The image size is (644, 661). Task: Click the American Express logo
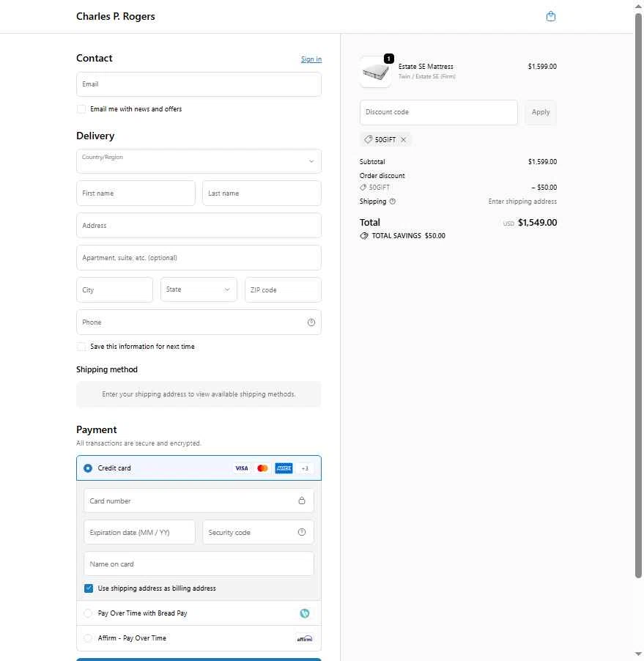[x=284, y=468]
